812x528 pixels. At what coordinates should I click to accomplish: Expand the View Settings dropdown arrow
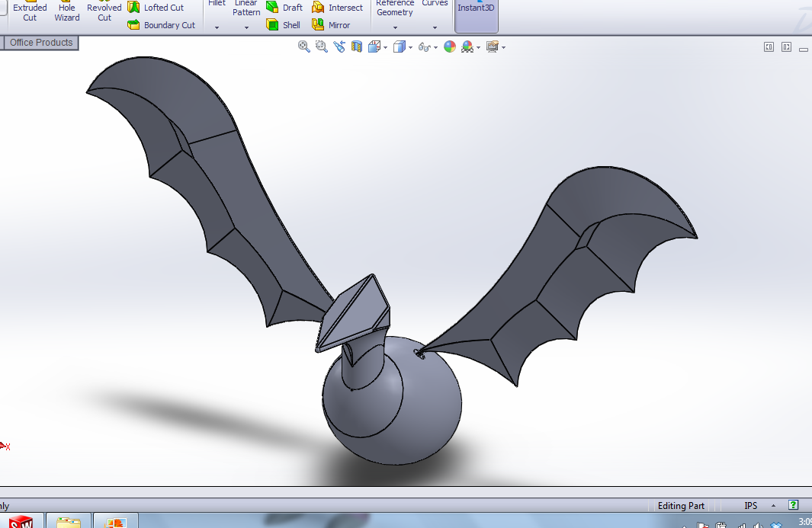tap(503, 48)
